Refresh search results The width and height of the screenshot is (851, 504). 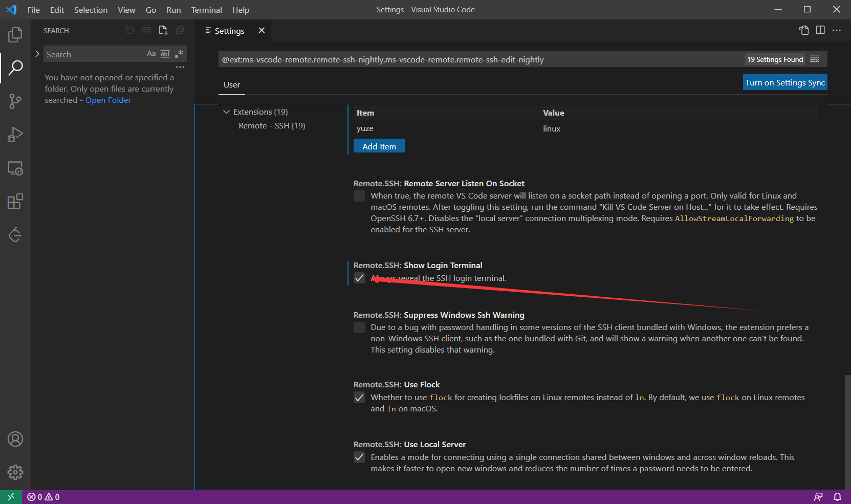130,31
